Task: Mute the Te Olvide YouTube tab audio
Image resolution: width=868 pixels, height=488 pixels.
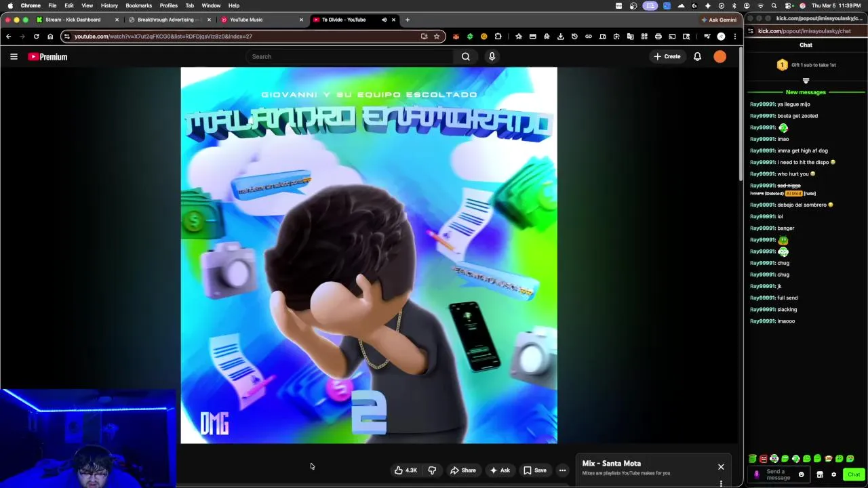Action: coord(384,20)
